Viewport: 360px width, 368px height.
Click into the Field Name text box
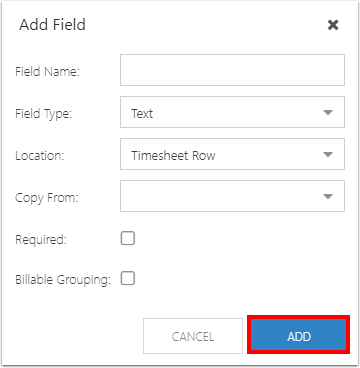(x=232, y=70)
